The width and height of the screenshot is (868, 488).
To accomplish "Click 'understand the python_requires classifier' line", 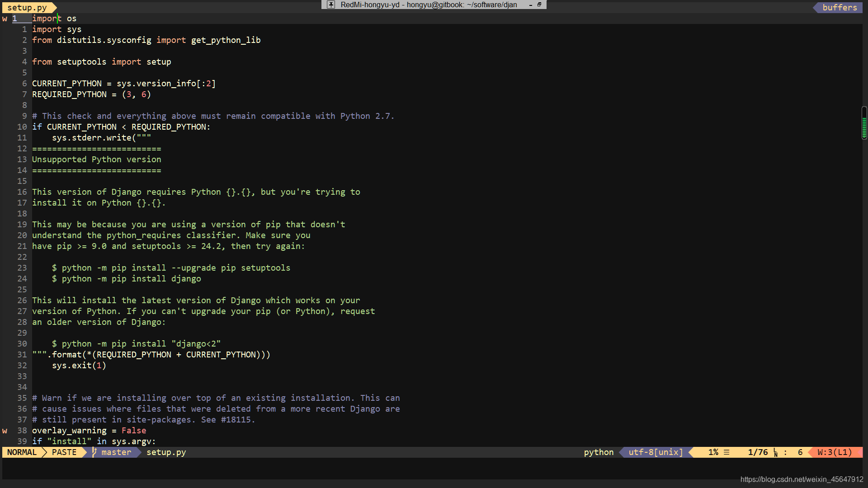I will (171, 235).
